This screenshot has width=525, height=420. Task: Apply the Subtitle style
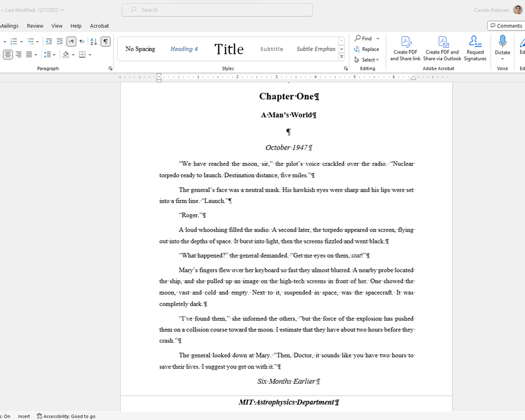272,49
